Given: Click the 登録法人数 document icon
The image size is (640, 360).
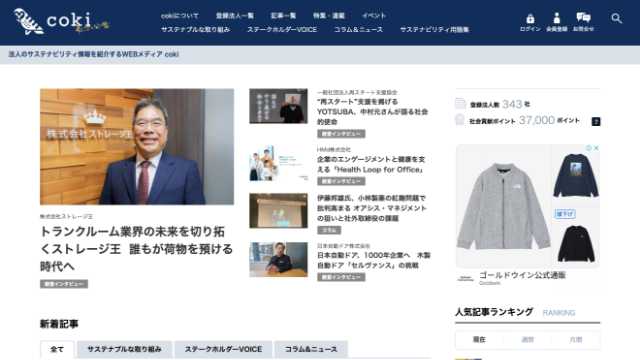Looking at the screenshot, I should 460,104.
